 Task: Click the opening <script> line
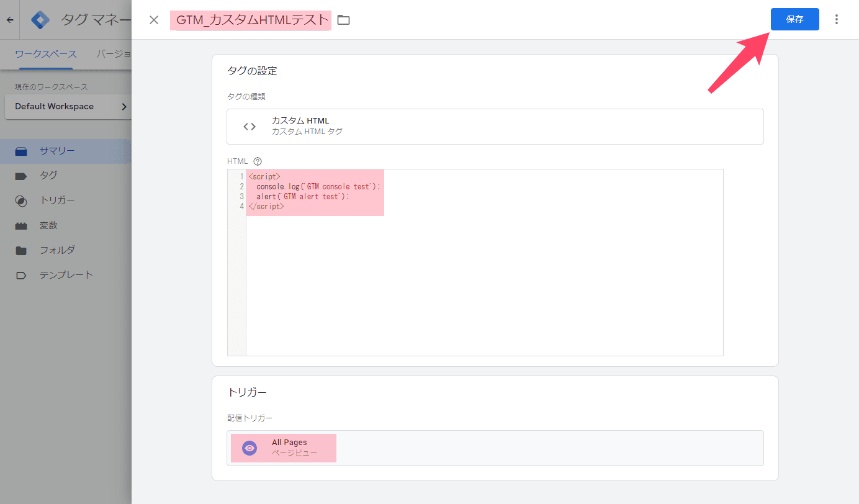[x=264, y=176]
